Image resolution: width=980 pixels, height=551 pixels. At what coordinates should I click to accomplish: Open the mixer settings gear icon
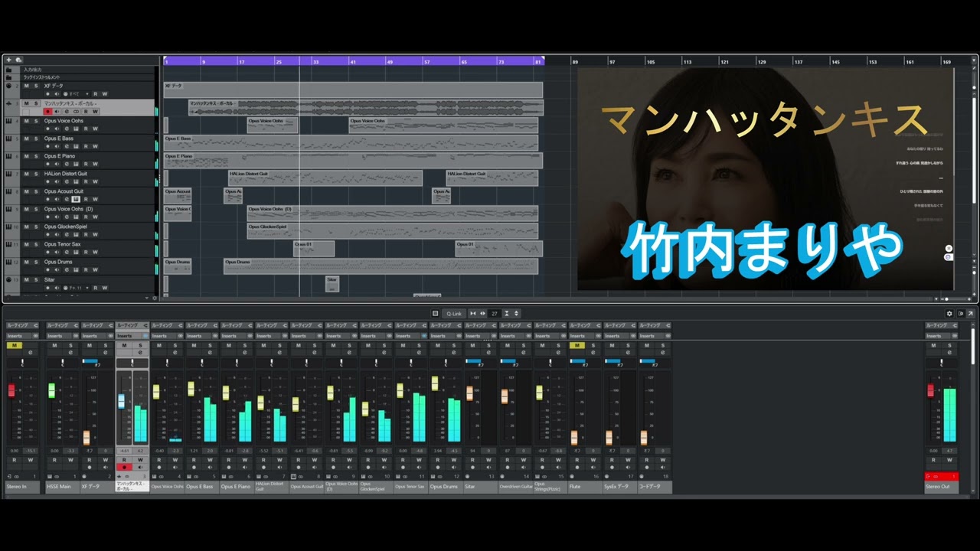tap(949, 313)
